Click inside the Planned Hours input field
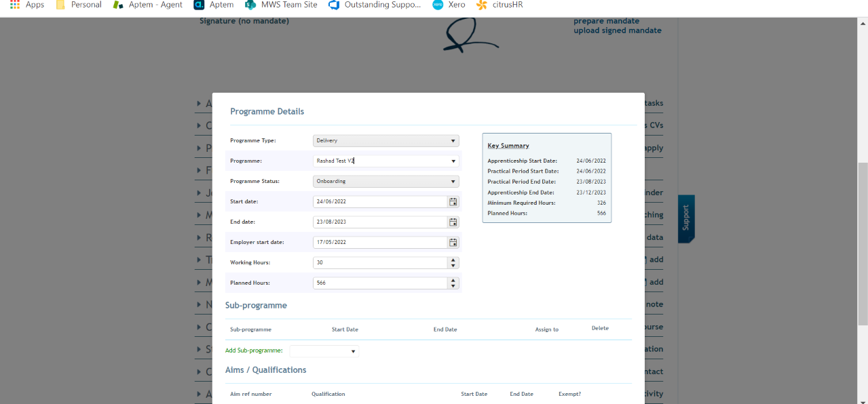868x404 pixels. click(x=373, y=283)
